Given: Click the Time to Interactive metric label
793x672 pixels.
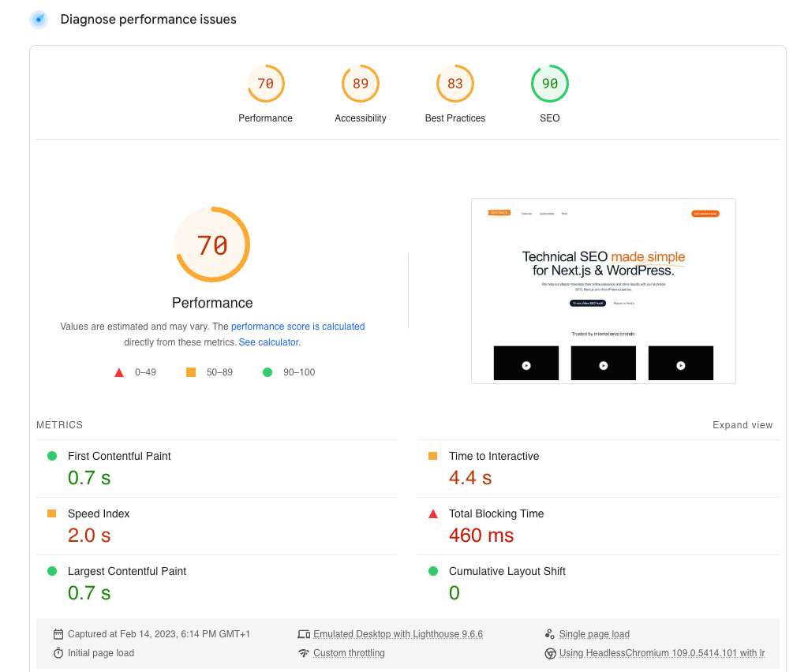Looking at the screenshot, I should click(x=494, y=456).
